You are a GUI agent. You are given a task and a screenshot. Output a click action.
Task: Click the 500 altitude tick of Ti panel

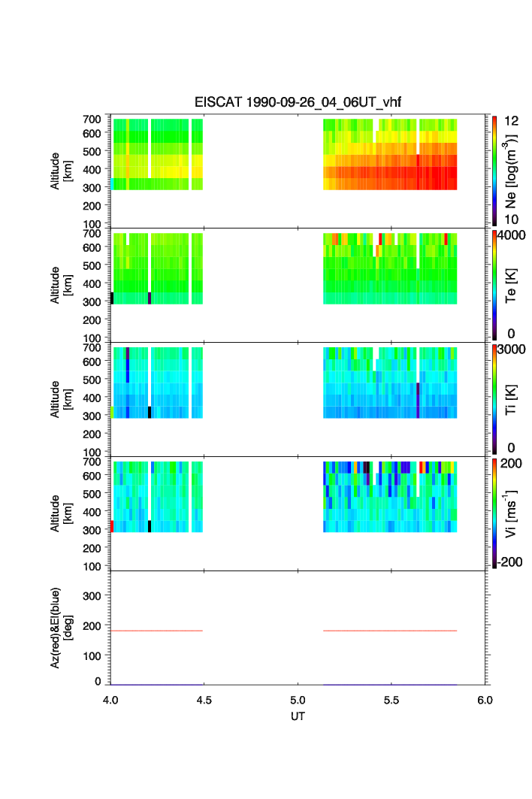click(x=92, y=380)
